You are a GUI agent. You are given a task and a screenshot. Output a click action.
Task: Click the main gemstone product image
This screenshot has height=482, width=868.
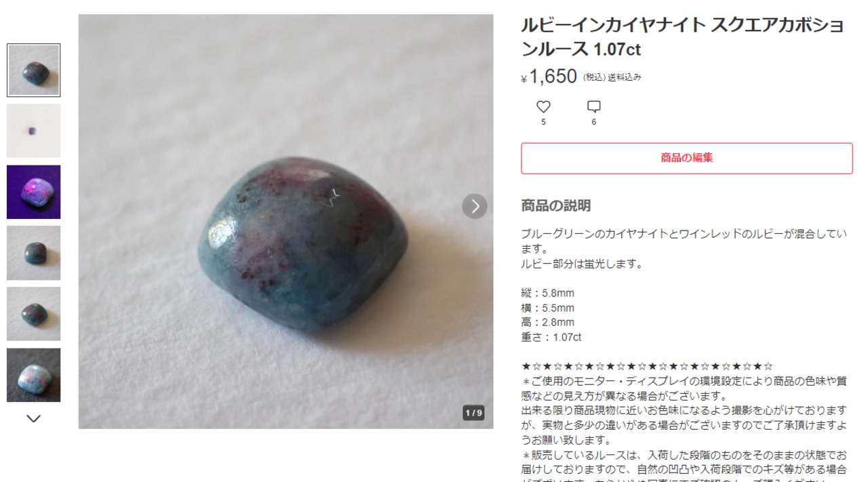point(285,222)
